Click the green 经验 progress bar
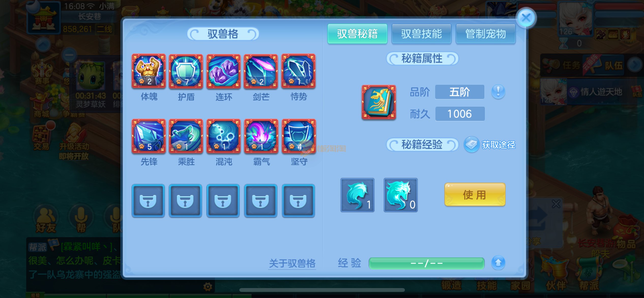 click(x=427, y=263)
